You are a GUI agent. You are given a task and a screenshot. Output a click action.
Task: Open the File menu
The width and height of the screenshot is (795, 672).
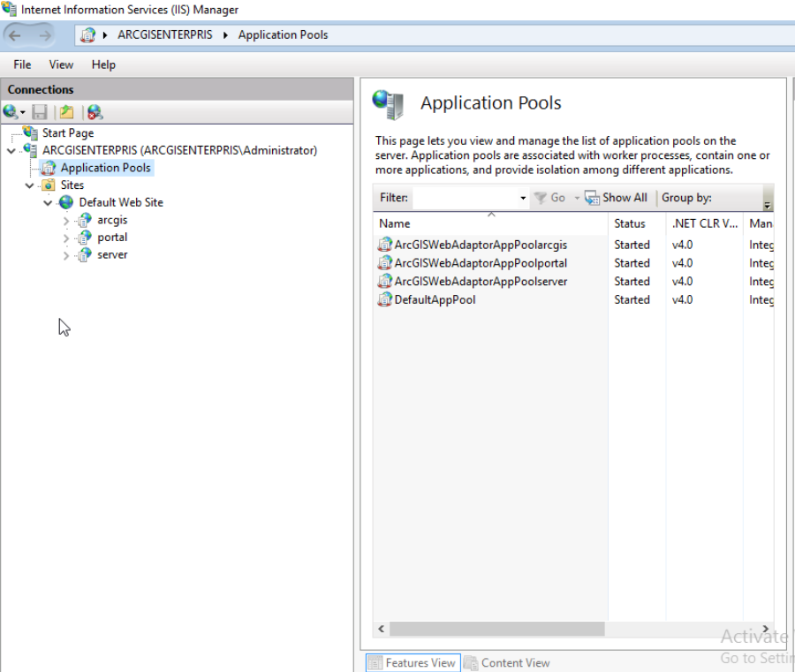(22, 64)
